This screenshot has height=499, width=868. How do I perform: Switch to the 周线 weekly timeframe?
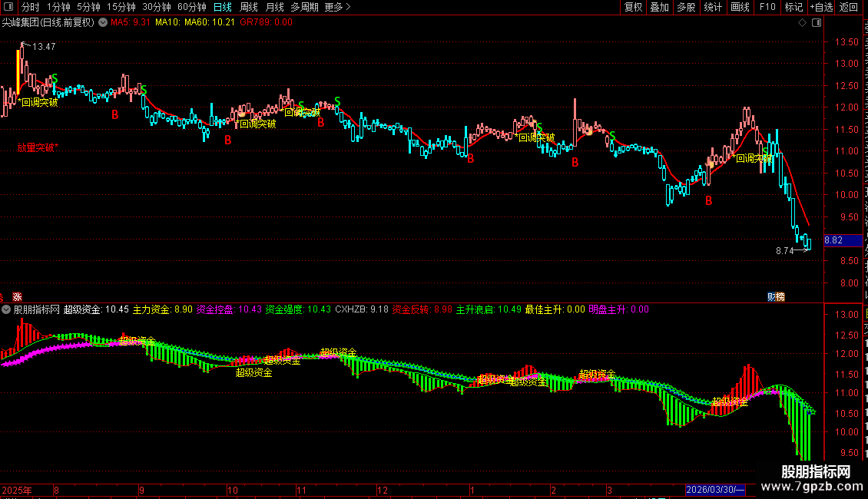[x=249, y=7]
